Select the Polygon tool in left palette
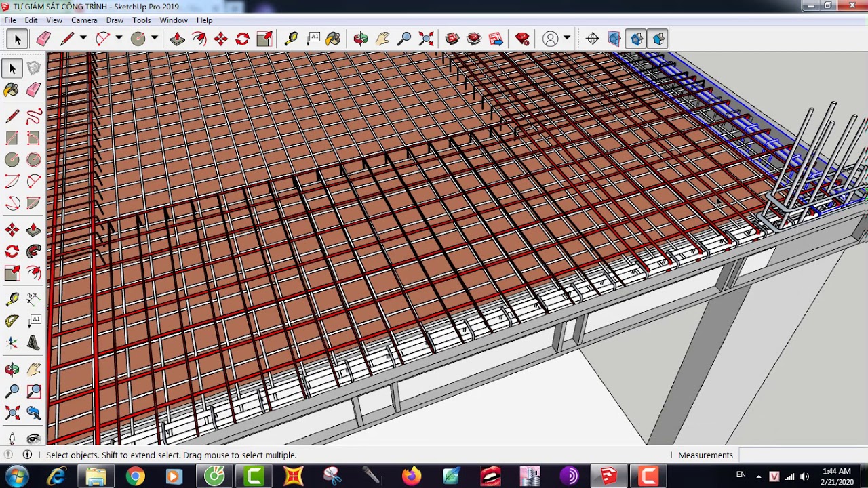This screenshot has width=868, height=488. coord(33,160)
